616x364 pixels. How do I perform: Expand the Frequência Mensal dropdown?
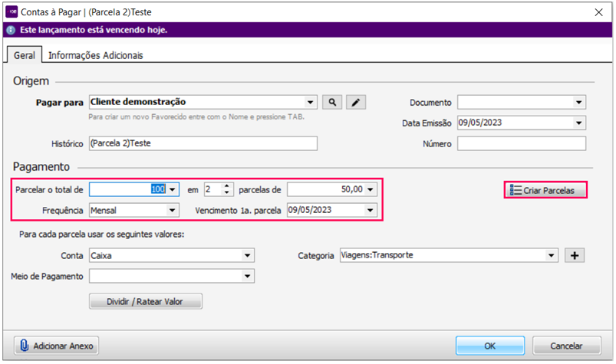pos(173,209)
